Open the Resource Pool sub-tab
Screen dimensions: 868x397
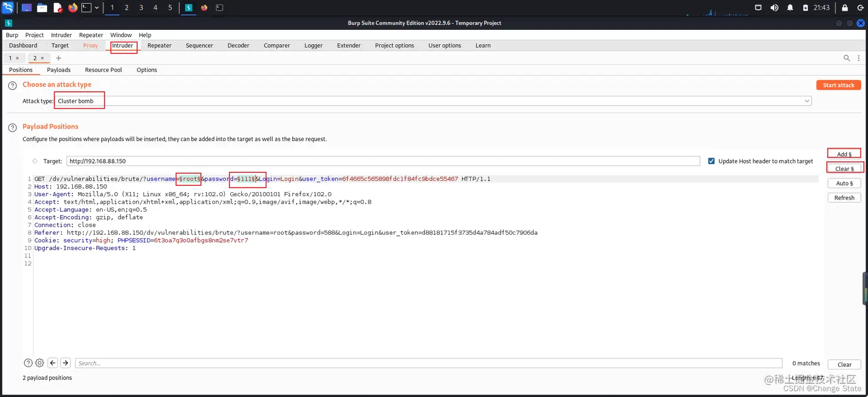tap(103, 70)
